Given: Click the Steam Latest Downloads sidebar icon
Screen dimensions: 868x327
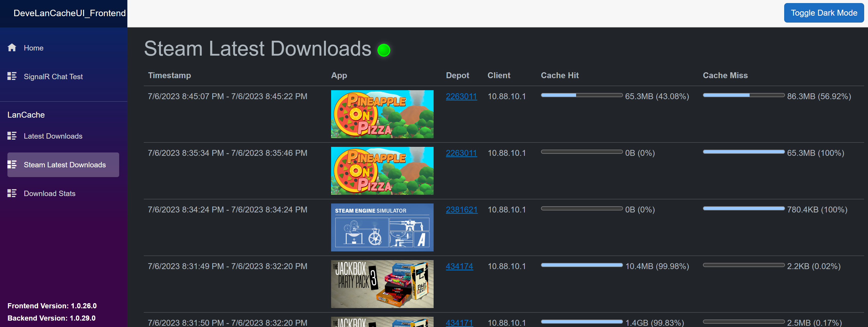Looking at the screenshot, I should point(12,165).
